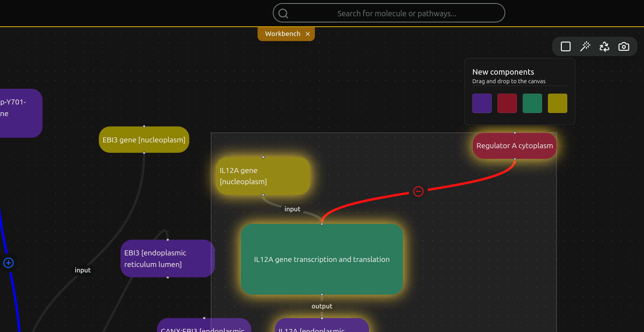The width and height of the screenshot is (644, 332).
Task: Take a snapshot with the camera icon
Action: [x=624, y=46]
